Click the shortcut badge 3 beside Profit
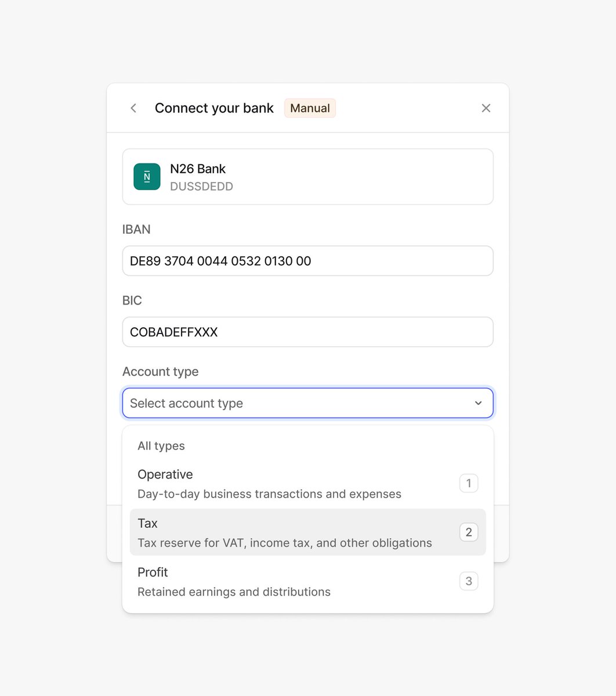 click(x=469, y=581)
